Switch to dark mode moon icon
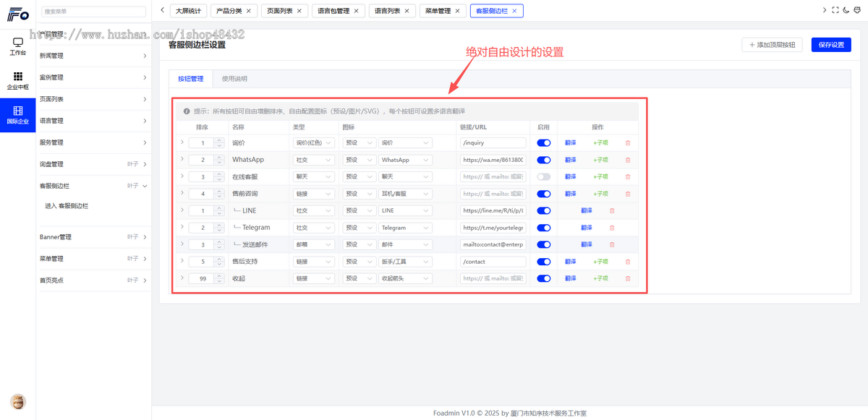Viewport: 868px width, 420px height. (846, 11)
